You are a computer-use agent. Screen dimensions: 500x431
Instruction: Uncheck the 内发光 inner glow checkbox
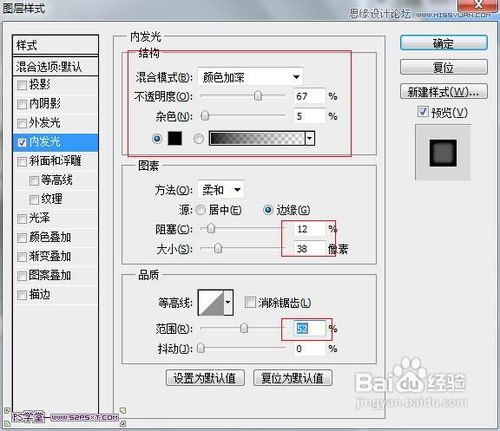point(22,143)
